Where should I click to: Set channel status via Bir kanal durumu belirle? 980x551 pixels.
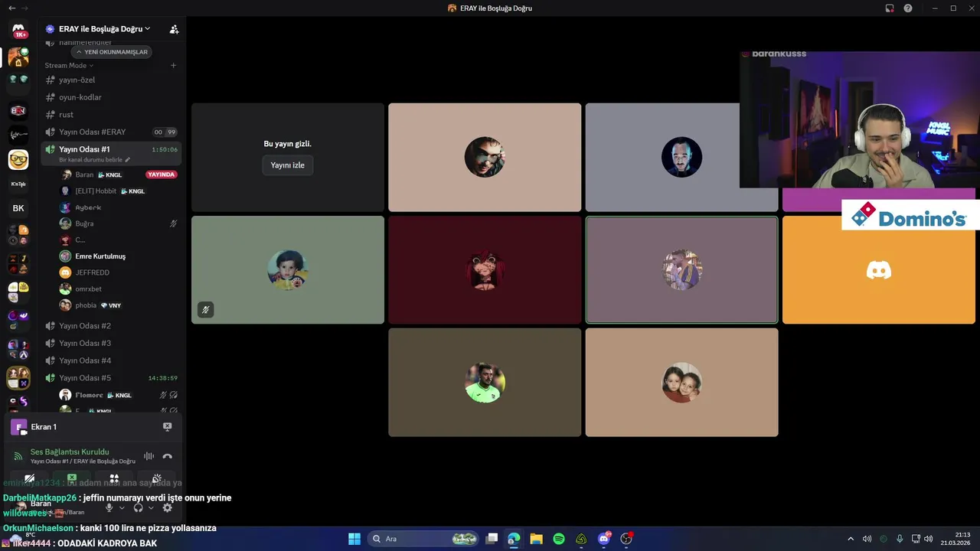[95, 160]
